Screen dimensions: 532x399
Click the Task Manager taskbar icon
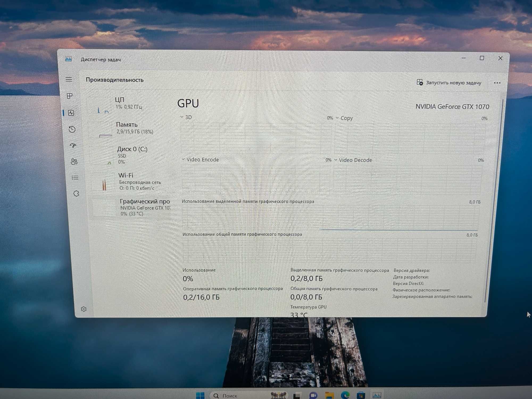click(377, 395)
